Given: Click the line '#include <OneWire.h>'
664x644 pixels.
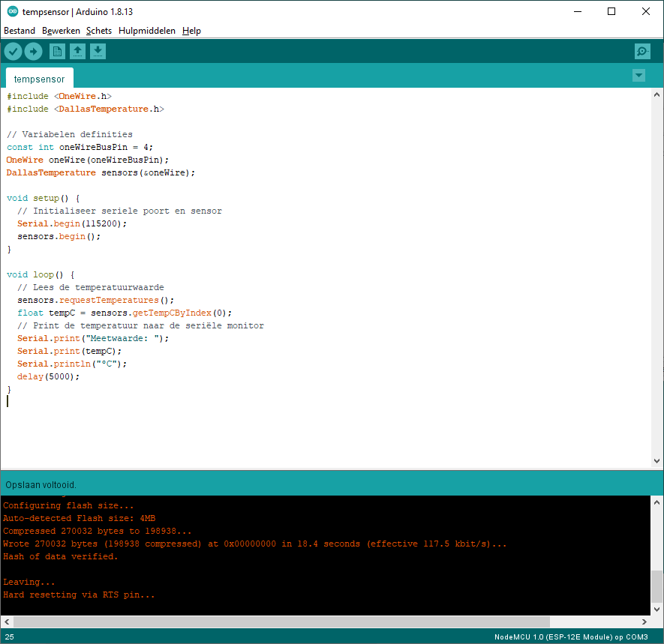Looking at the screenshot, I should coord(59,97).
